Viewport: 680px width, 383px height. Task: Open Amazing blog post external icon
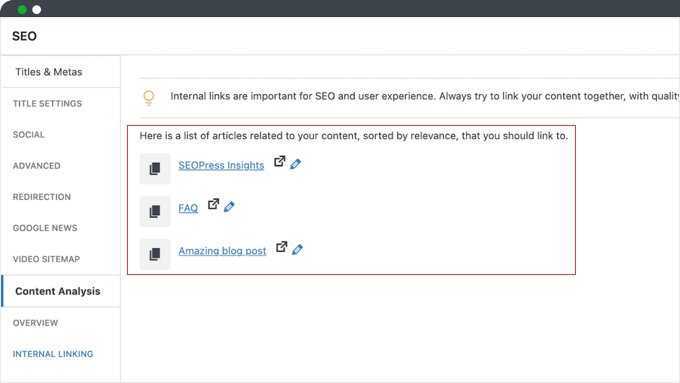282,247
